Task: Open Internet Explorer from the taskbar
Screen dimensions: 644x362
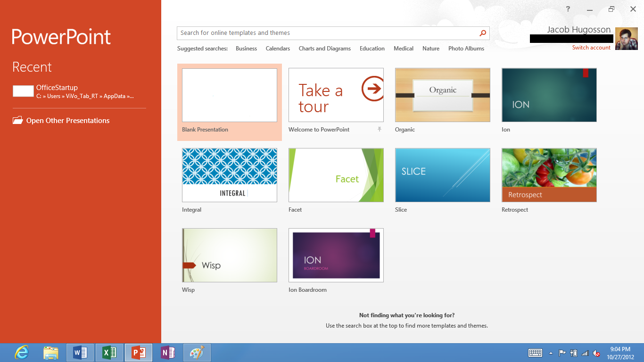Action: tap(21, 352)
